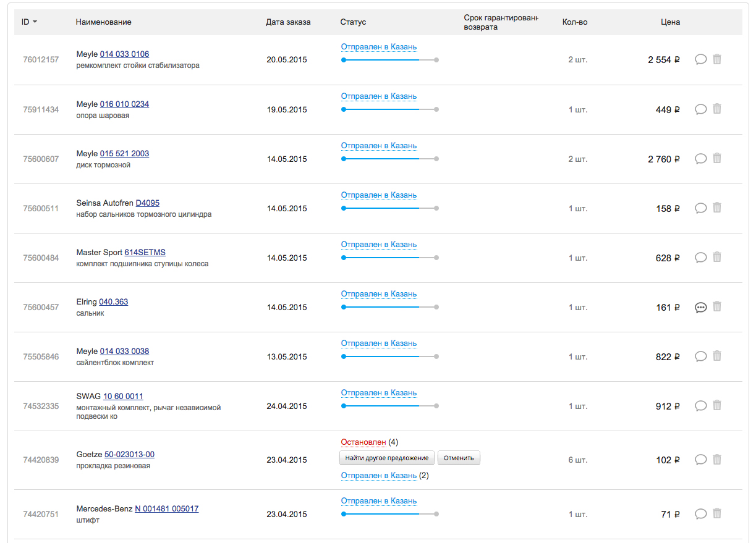Open Seinsa Autofren D4095 link
Image resolution: width=756 pixels, height=543 pixels.
click(148, 203)
